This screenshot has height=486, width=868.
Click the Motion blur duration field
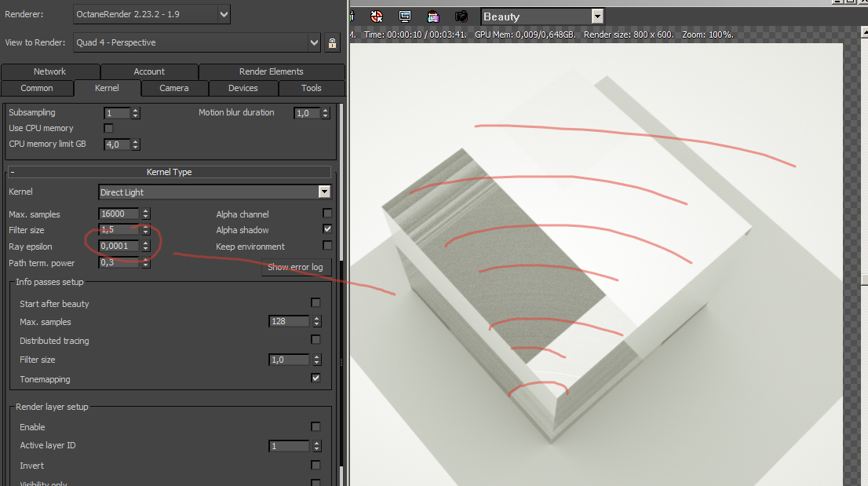click(307, 113)
